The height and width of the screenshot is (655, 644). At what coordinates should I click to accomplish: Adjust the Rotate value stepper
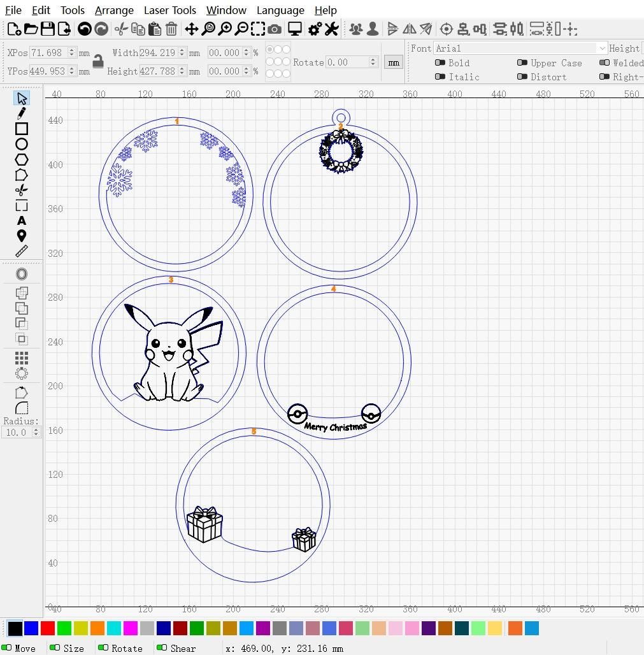pos(373,62)
